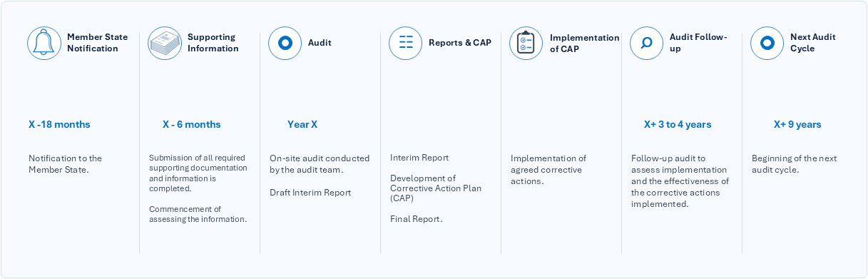Screen dimensions: 868x279
Task: Click 'On-site audit conducted by the audit team.'
Action: (x=320, y=164)
